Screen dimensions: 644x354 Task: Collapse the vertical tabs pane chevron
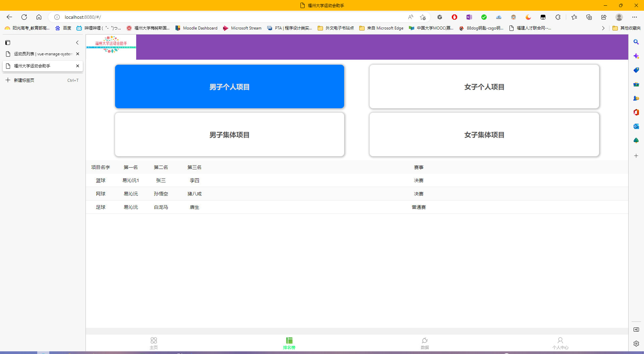pos(77,43)
